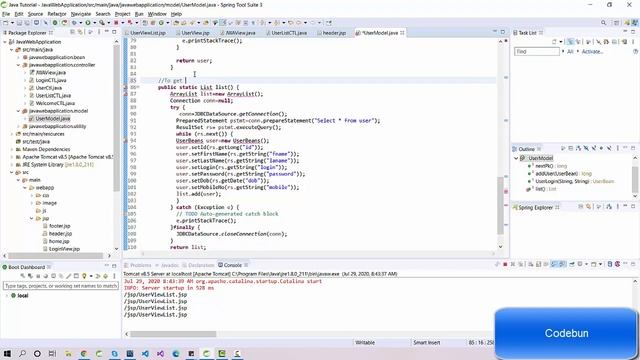
Task: Minimize the Package Explorer panel
Action: 107,32
